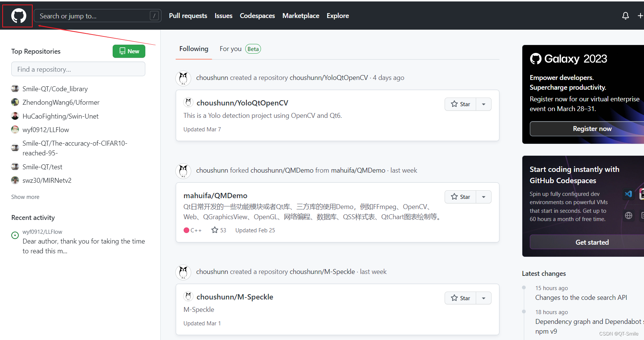Focus the Find a repository field
644x340 pixels.
tap(78, 69)
